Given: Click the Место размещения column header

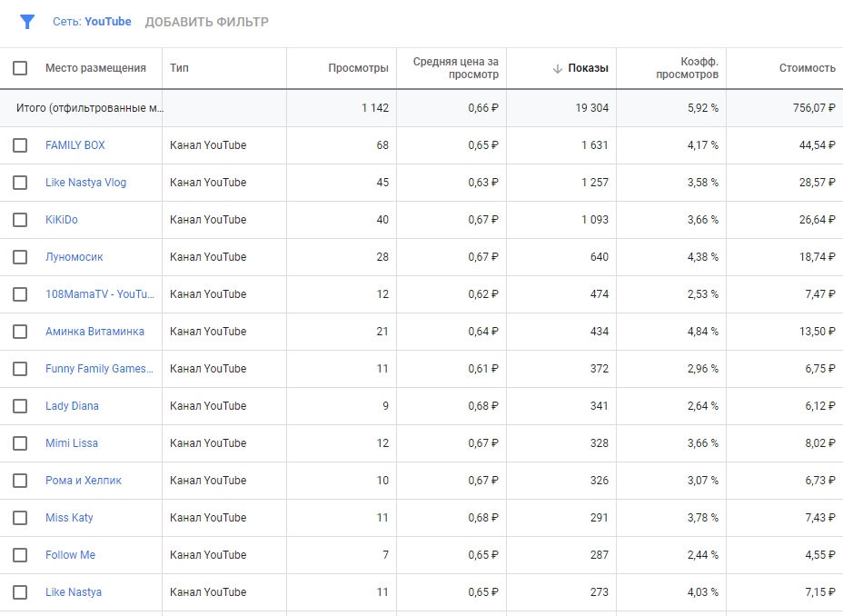Looking at the screenshot, I should tap(95, 68).
